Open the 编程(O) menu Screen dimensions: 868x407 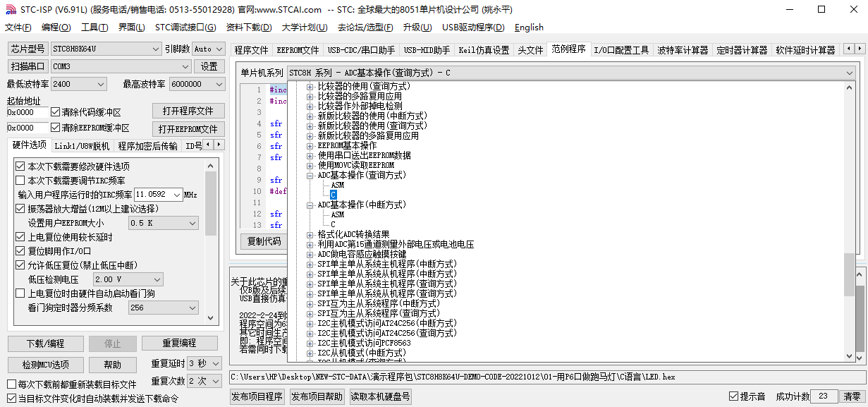tap(56, 28)
